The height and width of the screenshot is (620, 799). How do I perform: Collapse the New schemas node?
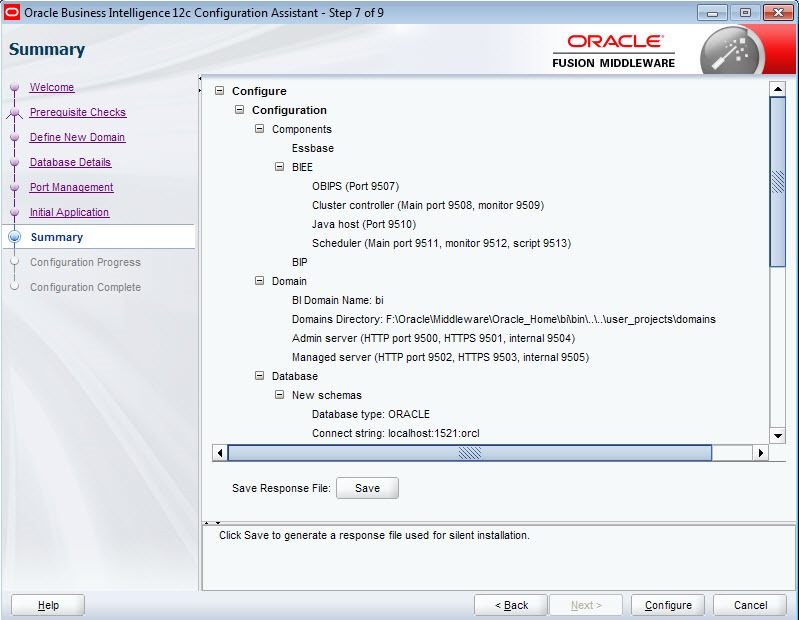point(279,395)
